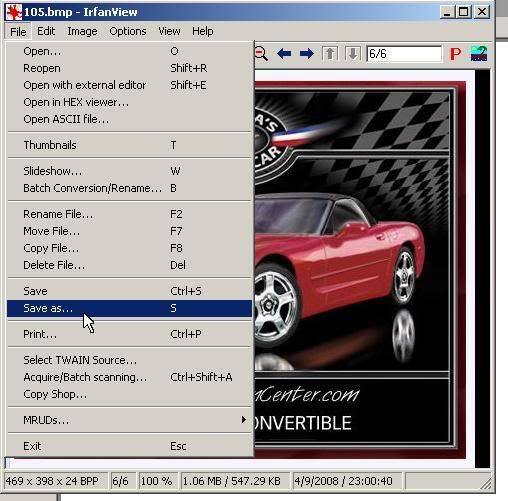Start Slideshow... from the menu
This screenshot has width=508, height=501.
(x=130, y=171)
